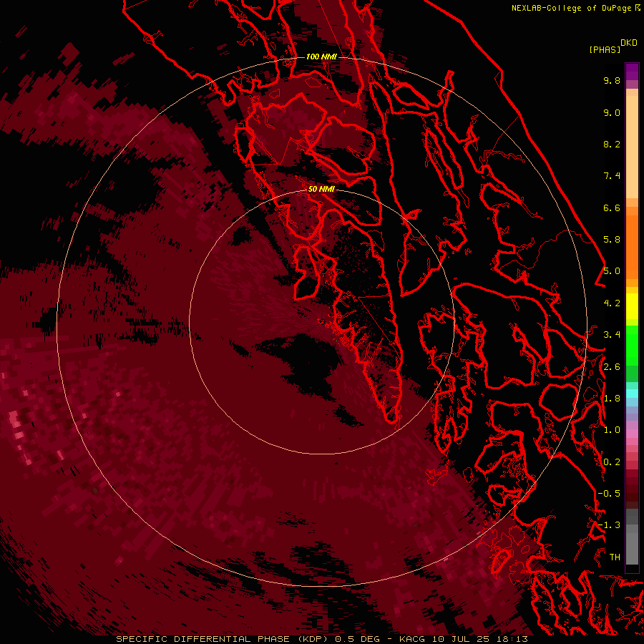Click the 9.8 value on color scale
The height and width of the screenshot is (644, 644).
[612, 80]
